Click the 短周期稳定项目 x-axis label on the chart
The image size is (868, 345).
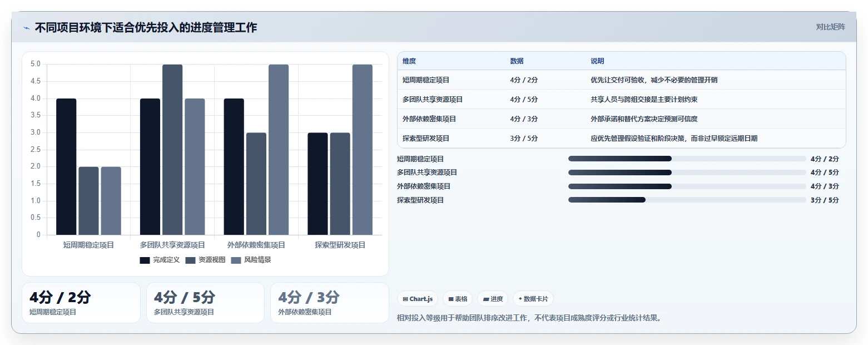[88, 245]
